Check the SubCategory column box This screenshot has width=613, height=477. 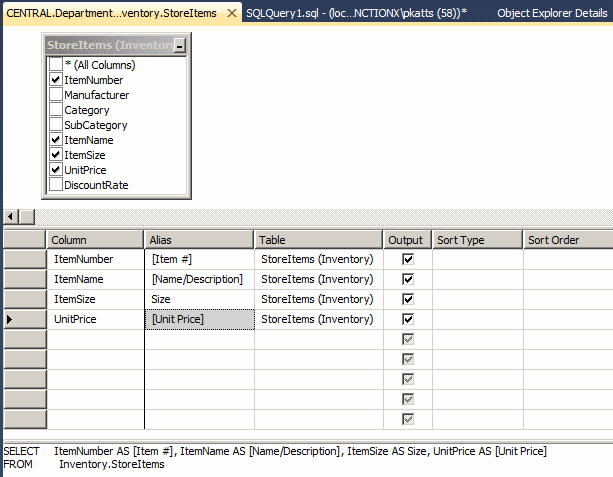coord(56,125)
